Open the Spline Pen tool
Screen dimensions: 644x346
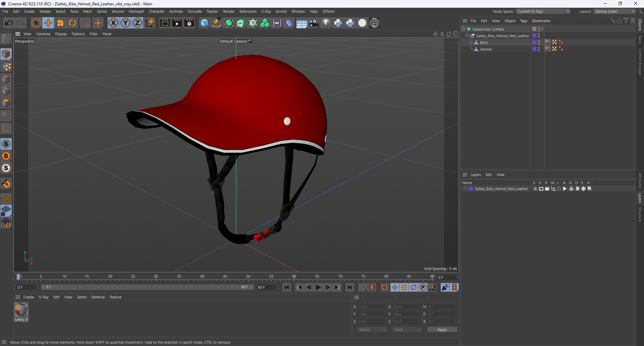click(x=217, y=23)
